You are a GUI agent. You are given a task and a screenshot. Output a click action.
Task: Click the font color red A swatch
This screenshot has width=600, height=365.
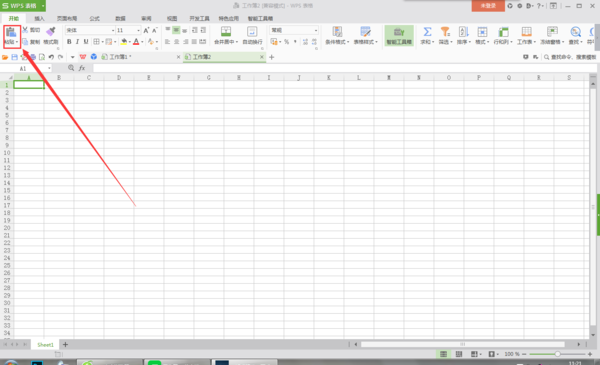pyautogui.click(x=136, y=42)
